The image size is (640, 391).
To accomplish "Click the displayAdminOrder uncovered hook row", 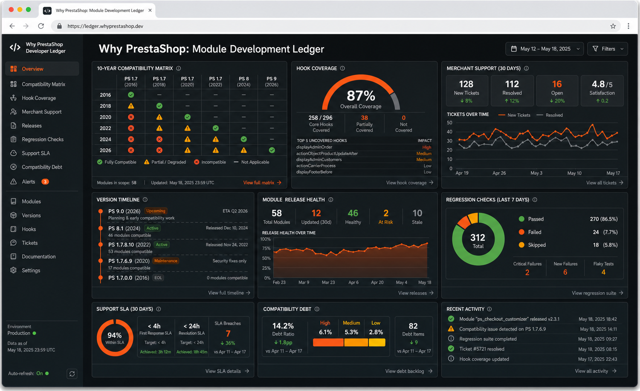I will pyautogui.click(x=364, y=147).
